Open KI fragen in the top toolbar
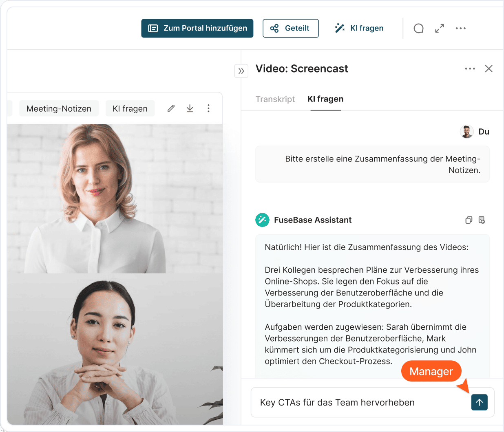This screenshot has width=504, height=432. coord(359,29)
